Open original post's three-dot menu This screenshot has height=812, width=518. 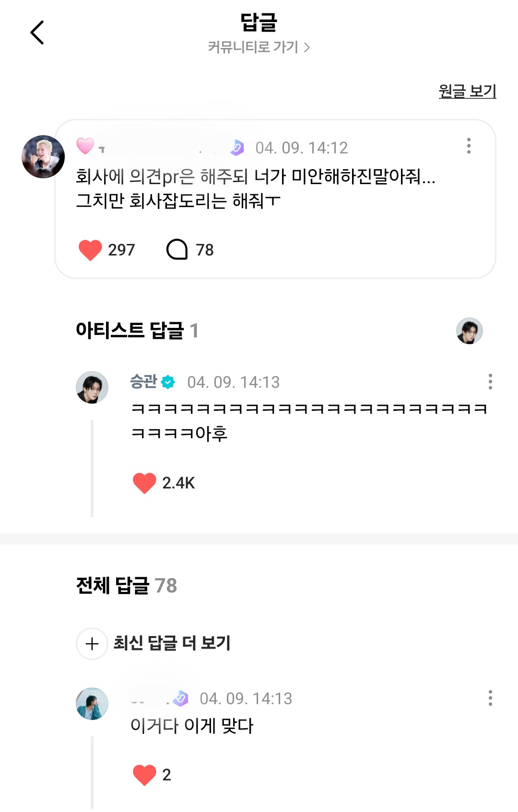[x=469, y=146]
